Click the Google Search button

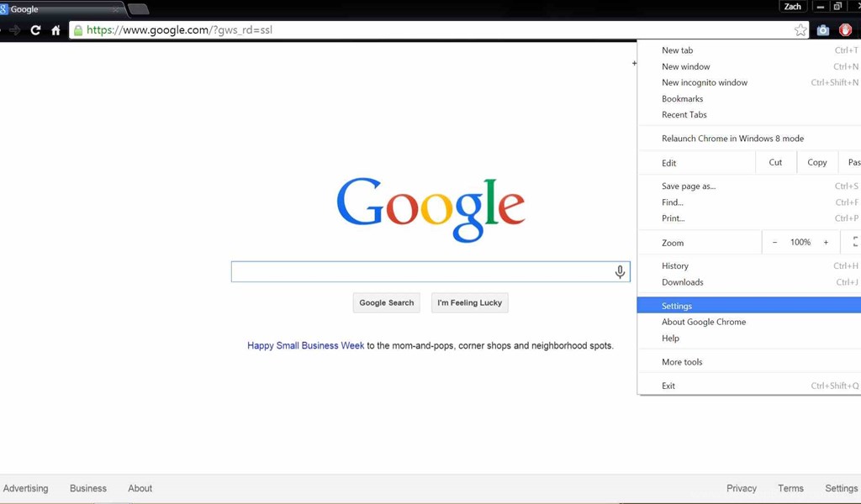pos(387,302)
